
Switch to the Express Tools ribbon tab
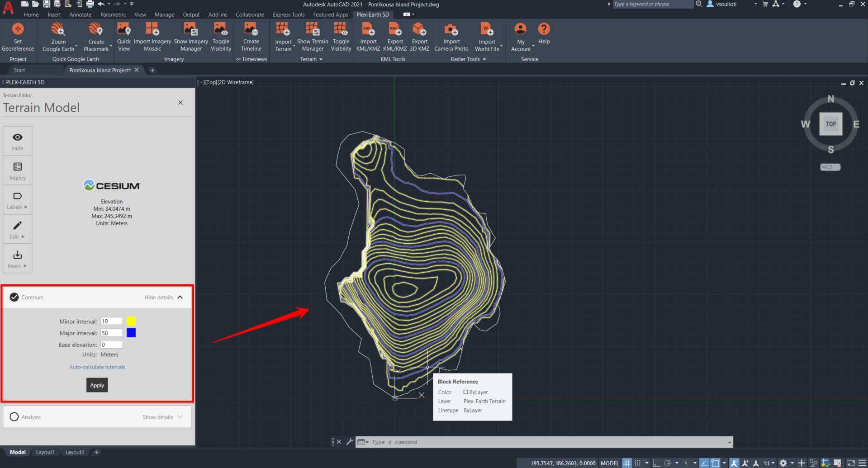pos(289,14)
